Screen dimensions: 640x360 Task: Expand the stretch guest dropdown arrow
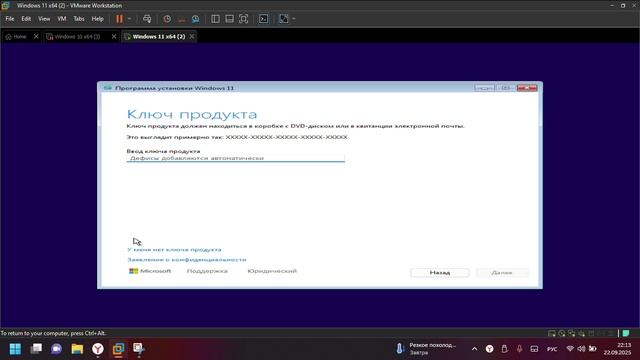(293, 19)
